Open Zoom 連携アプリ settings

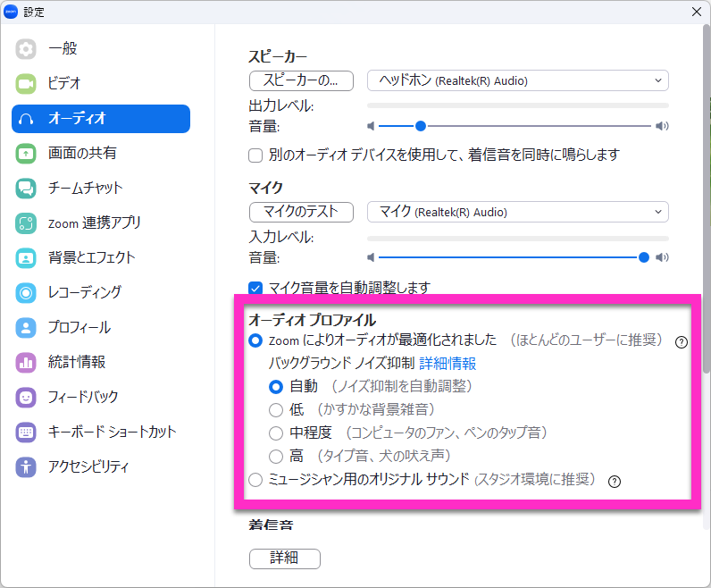(x=101, y=223)
